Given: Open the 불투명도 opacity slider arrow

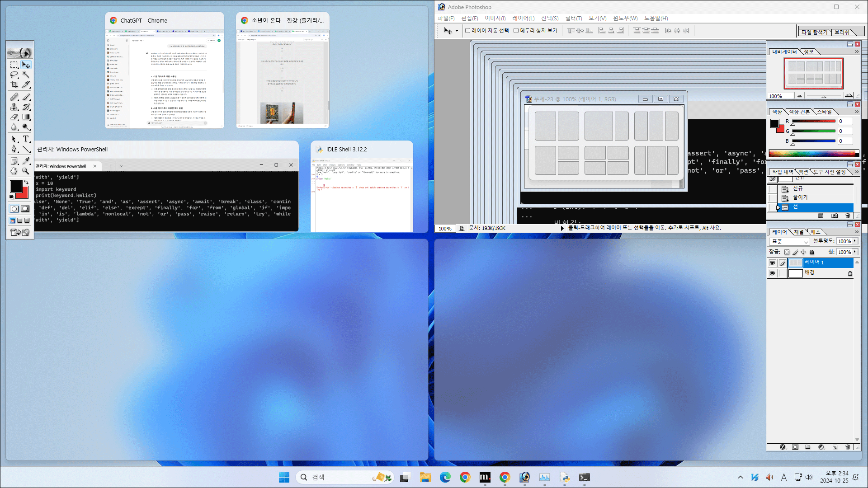Looking at the screenshot, I should (x=855, y=241).
